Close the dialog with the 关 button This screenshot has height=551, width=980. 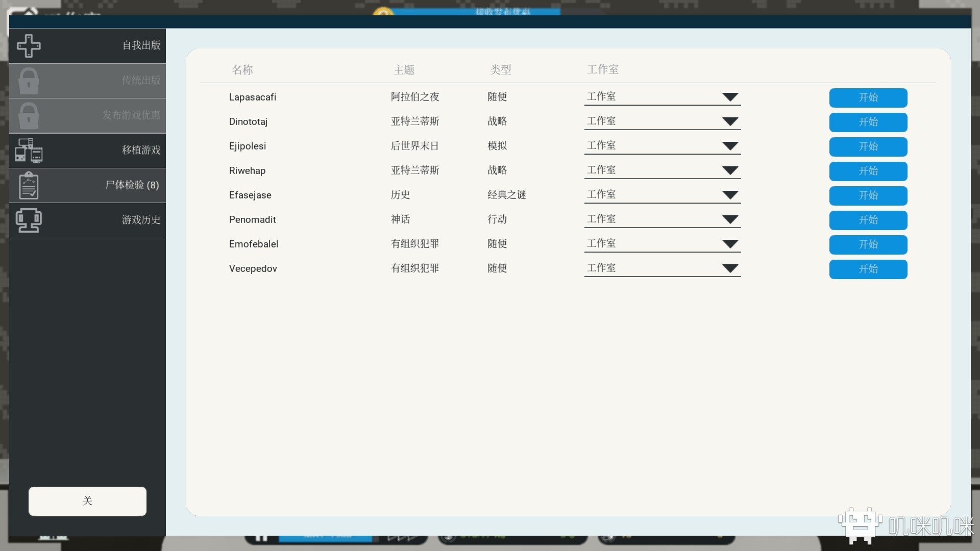pyautogui.click(x=87, y=501)
